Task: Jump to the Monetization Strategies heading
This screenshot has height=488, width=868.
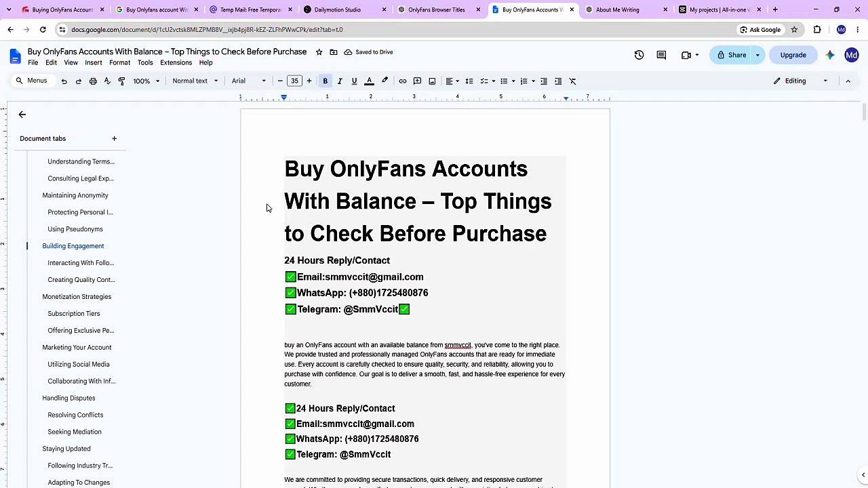Action: click(77, 297)
